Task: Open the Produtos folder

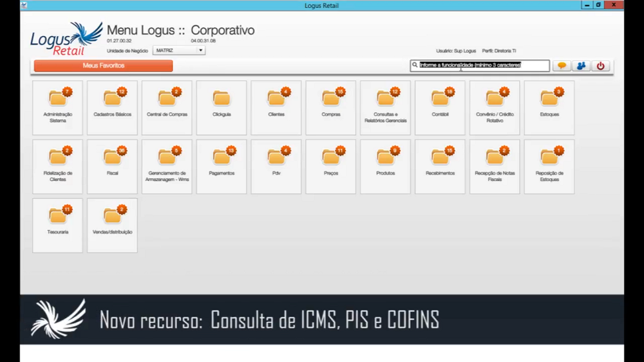Action: (x=385, y=166)
